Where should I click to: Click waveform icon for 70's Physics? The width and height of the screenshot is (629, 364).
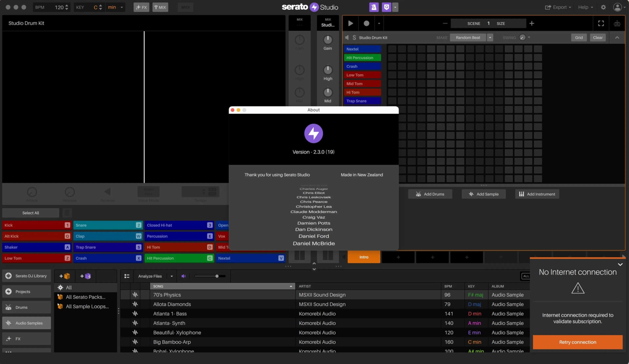point(135,295)
